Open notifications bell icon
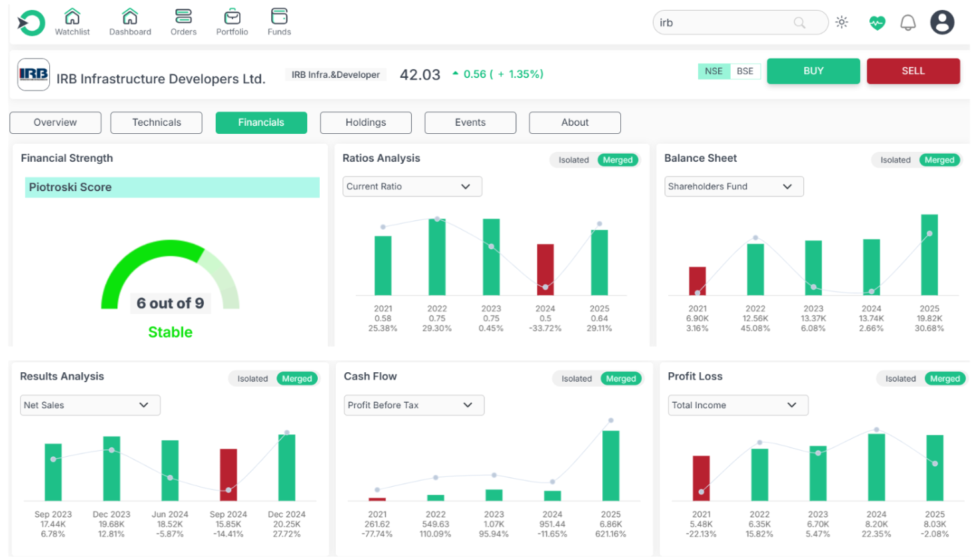The image size is (980, 558). (x=908, y=23)
